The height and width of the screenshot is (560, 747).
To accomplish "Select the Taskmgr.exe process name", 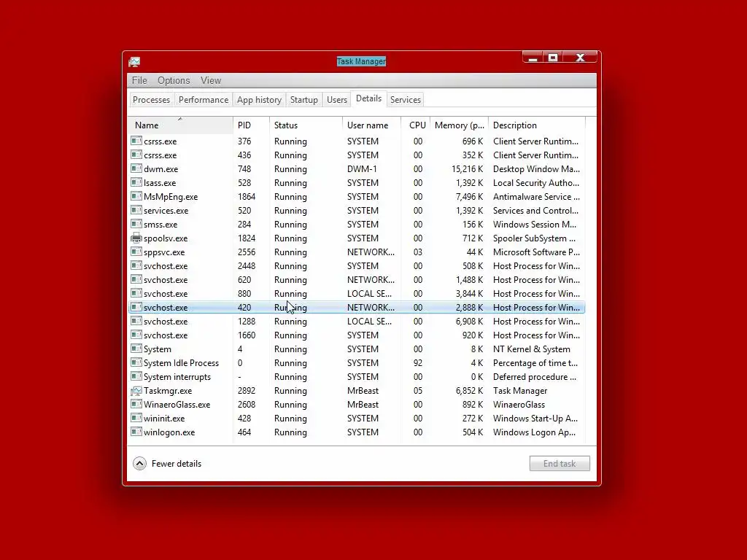I will (168, 391).
